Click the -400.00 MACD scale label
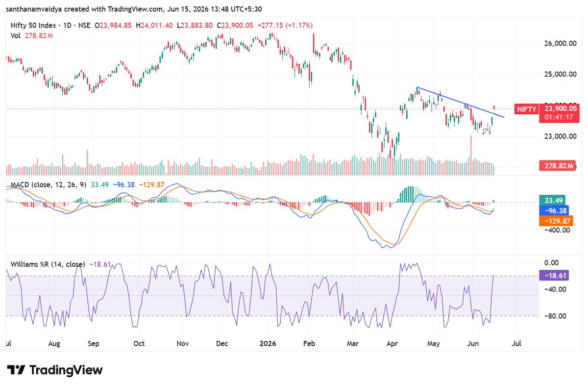 (x=556, y=230)
